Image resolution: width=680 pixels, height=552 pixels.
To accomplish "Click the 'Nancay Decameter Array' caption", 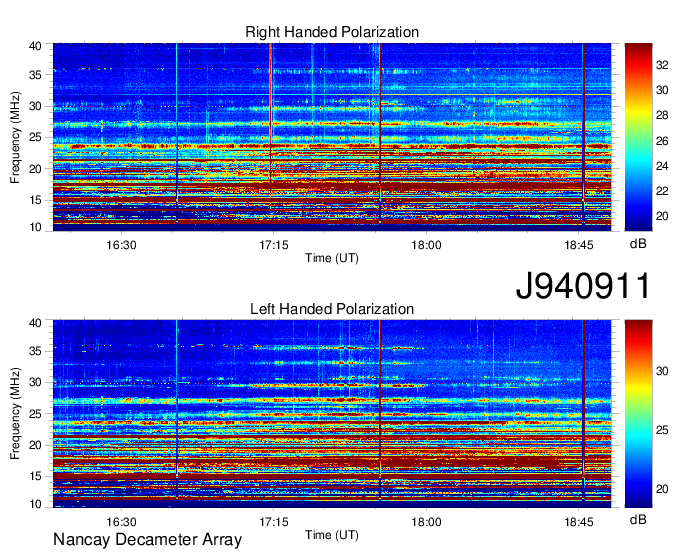I will (147, 540).
